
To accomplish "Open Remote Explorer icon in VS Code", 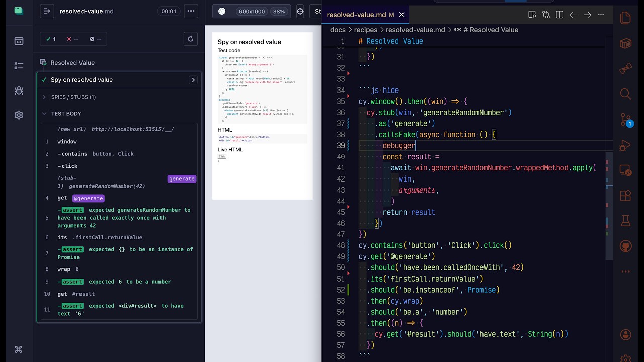I will click(626, 171).
